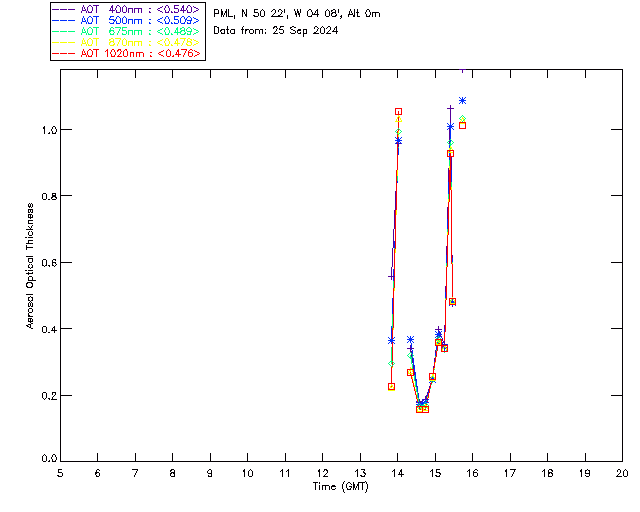Click the 18 tick label on time axis

pyautogui.click(x=547, y=473)
